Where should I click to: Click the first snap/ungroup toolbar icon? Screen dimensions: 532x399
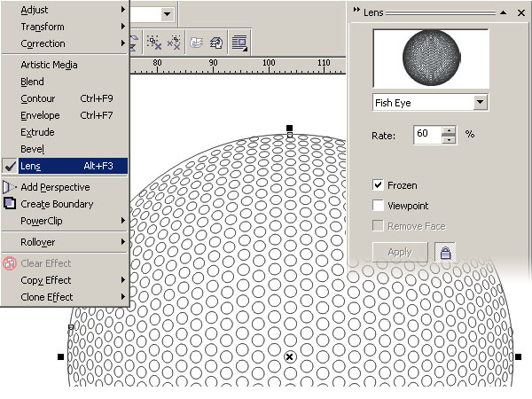[154, 43]
